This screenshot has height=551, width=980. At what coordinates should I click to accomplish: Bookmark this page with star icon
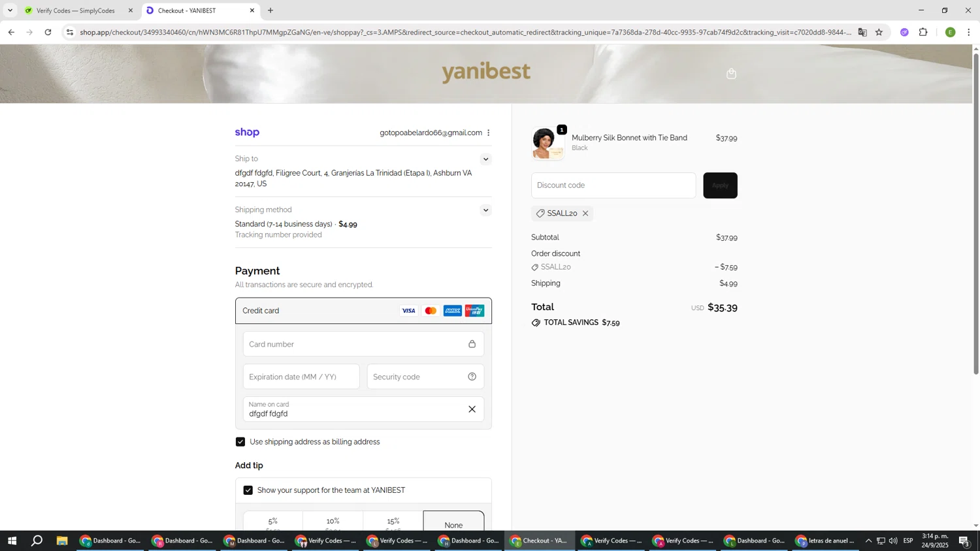[x=879, y=32]
